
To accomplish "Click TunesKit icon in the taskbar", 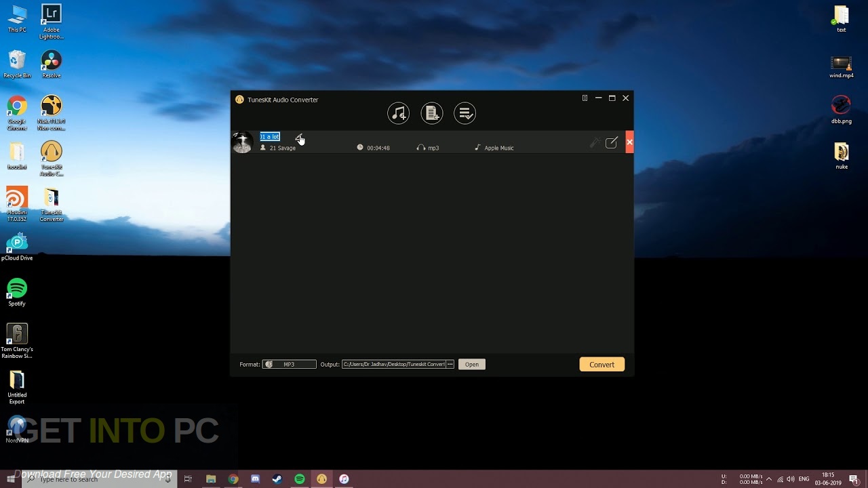I will click(322, 479).
